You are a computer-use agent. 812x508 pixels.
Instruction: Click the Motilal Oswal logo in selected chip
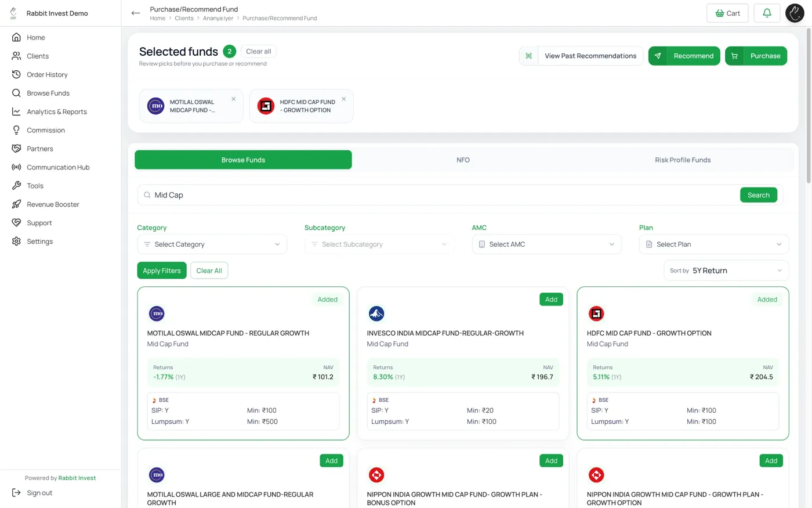(155, 106)
